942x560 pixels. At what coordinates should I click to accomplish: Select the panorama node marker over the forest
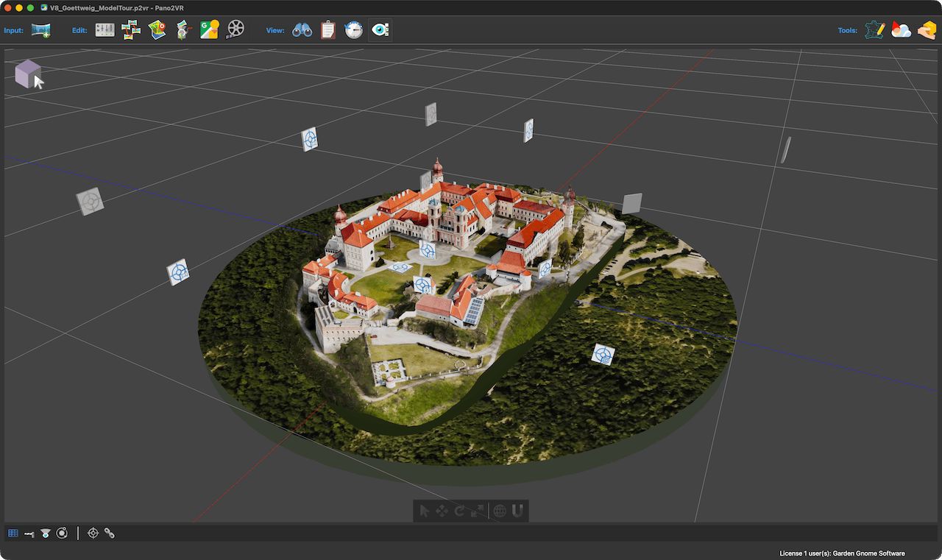point(603,355)
